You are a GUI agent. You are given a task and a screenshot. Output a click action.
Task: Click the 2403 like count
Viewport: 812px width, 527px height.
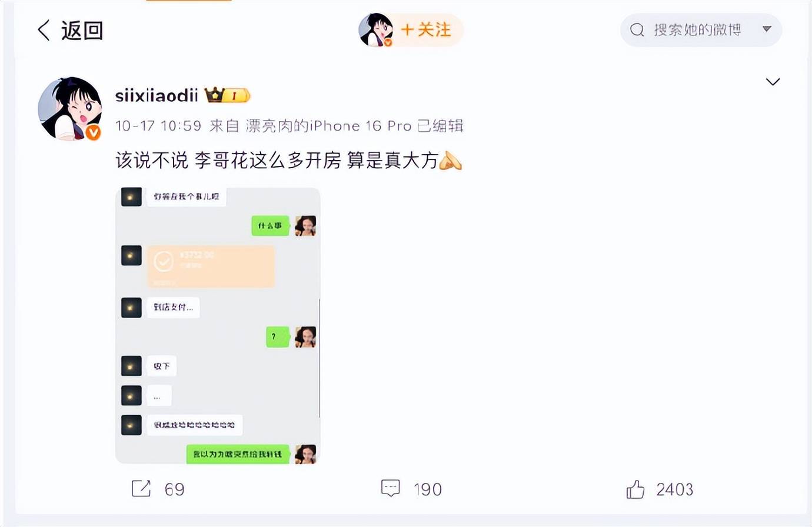tap(674, 489)
